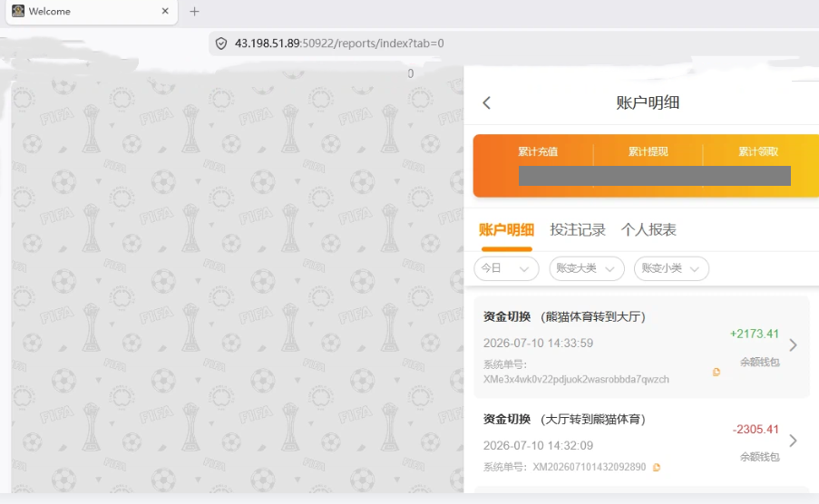Copy the XMe3x4wk0v22 system order number

[717, 372]
